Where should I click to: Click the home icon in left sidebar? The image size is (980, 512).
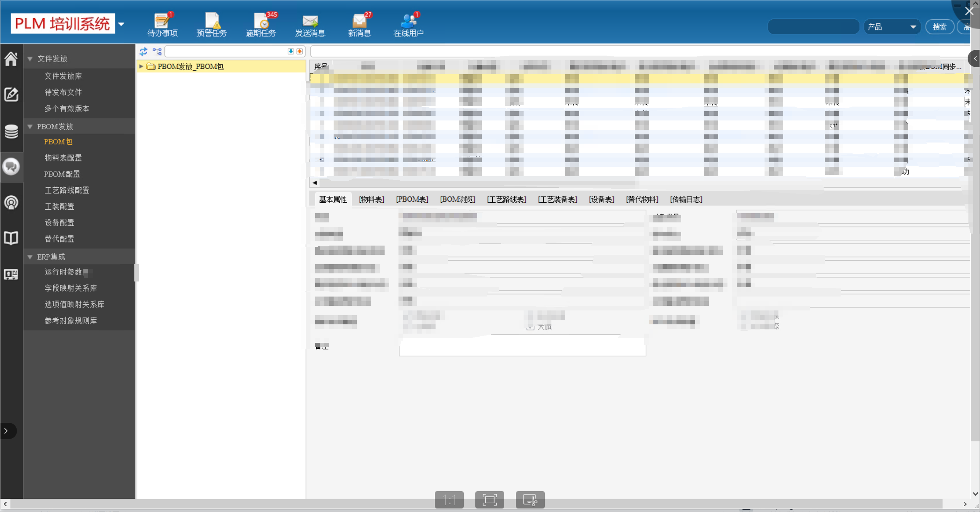11,59
